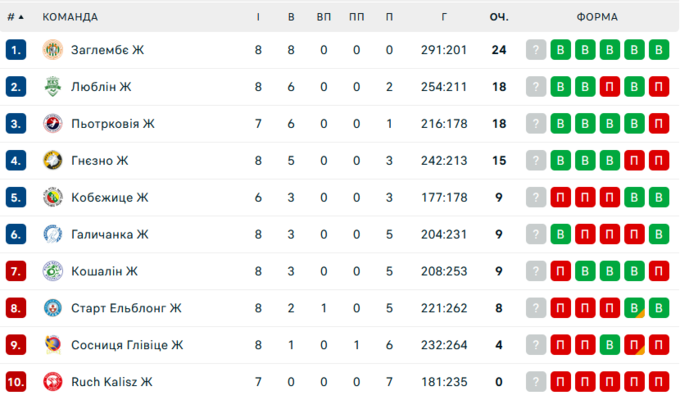680x400 pixels.
Task: Open Сосниця Глівіце Ж team link
Action: point(127,345)
